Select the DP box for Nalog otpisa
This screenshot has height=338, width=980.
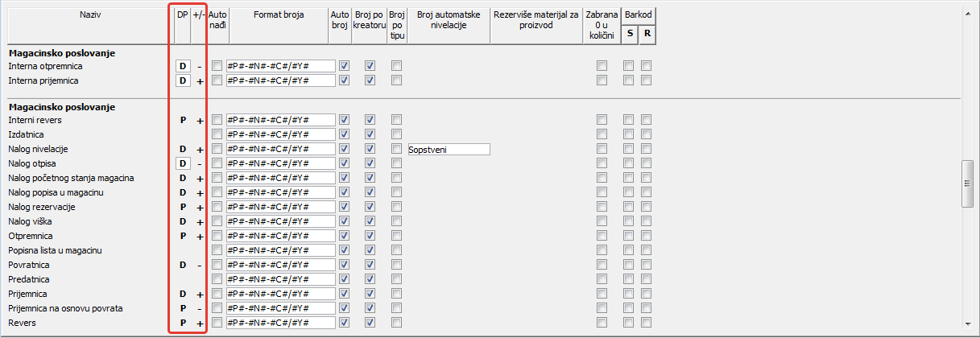[x=183, y=163]
